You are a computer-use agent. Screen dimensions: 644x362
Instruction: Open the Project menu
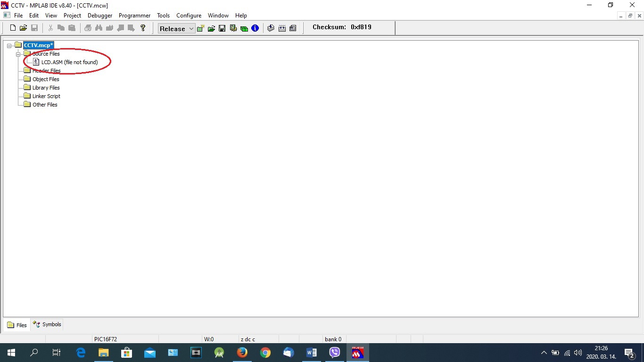tap(73, 16)
